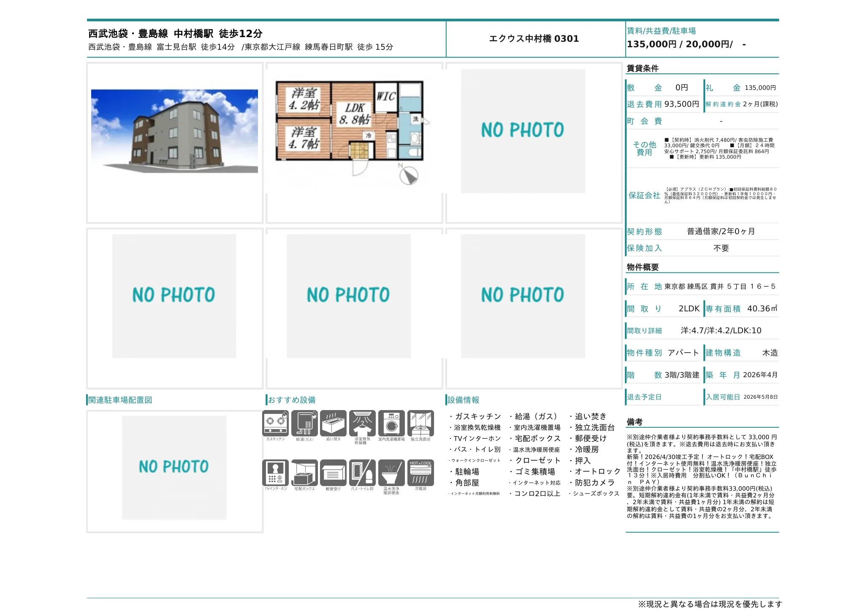This screenshot has width=868, height=613.
Task: Click the 室内洗濯機置場 washing machine icon
Action: point(391,423)
